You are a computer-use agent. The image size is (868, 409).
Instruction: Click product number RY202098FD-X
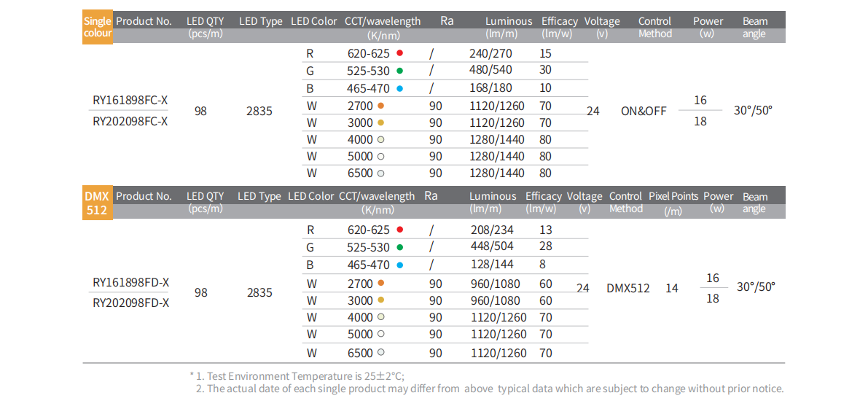131,302
